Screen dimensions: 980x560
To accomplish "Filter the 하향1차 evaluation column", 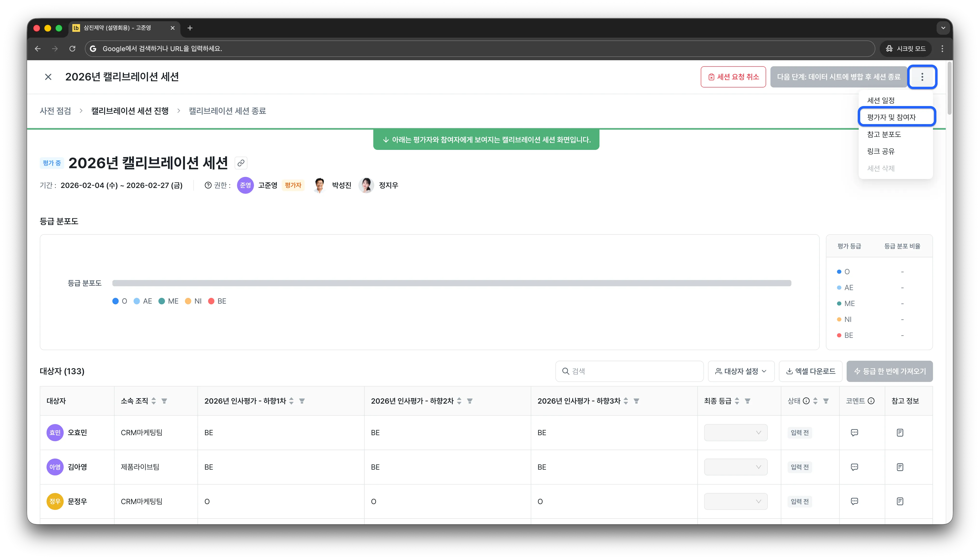I will click(x=302, y=401).
